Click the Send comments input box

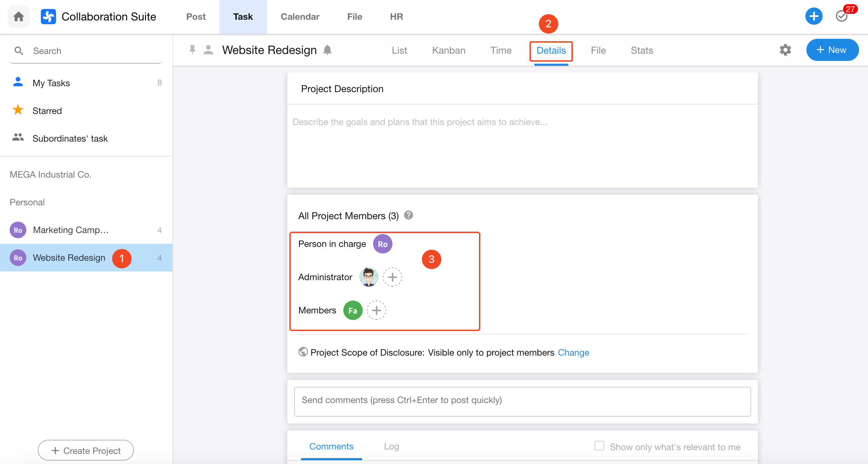click(522, 401)
